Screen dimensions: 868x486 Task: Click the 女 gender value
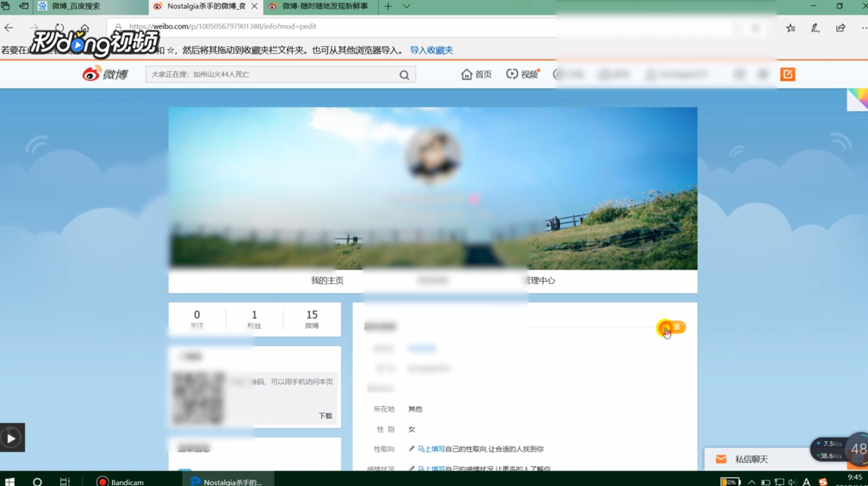pyautogui.click(x=412, y=430)
